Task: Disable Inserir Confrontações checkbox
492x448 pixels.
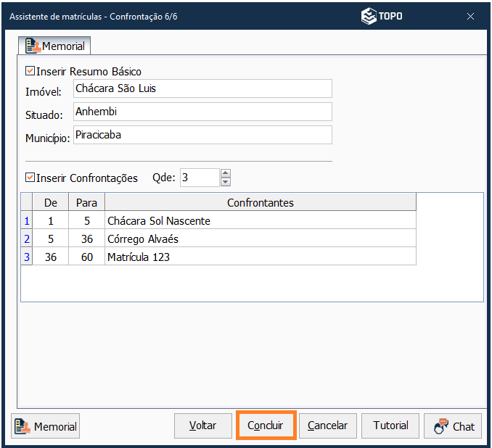Action: pos(30,178)
